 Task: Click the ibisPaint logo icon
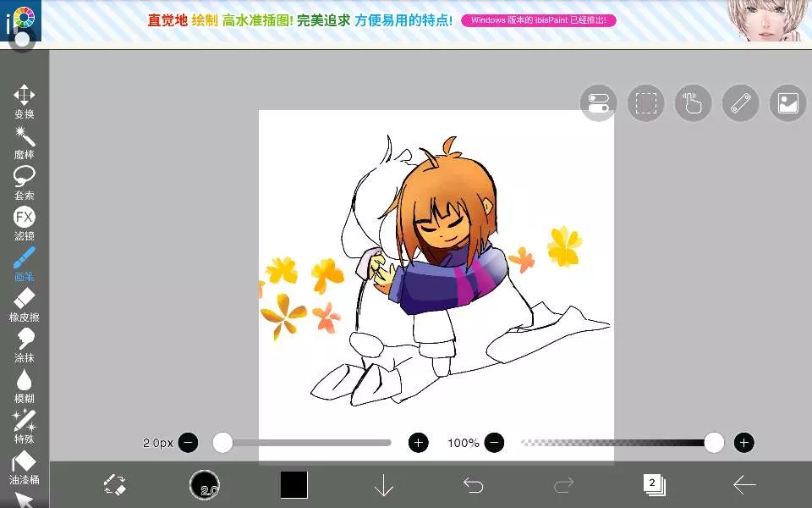pos(20,22)
